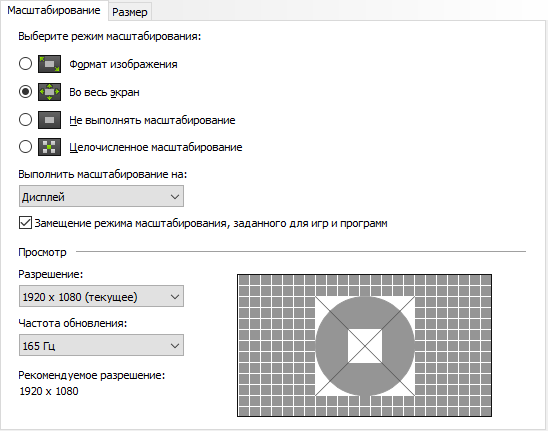Click the 'Целочисленное масштабирование' label text
548x431 pixels.
156,147
